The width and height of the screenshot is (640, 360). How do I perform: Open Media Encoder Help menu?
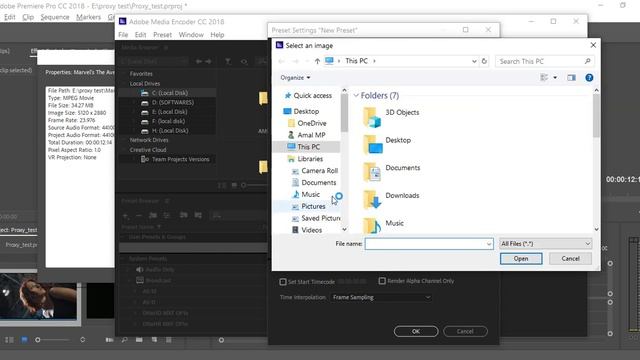tap(217, 35)
